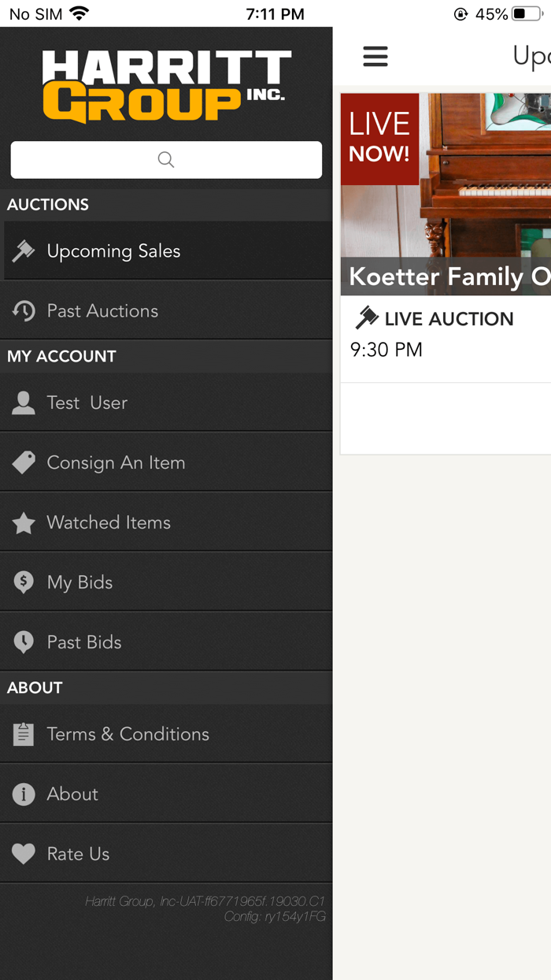551x980 pixels.
Task: Tap the person icon next to Test User
Action: [24, 403]
